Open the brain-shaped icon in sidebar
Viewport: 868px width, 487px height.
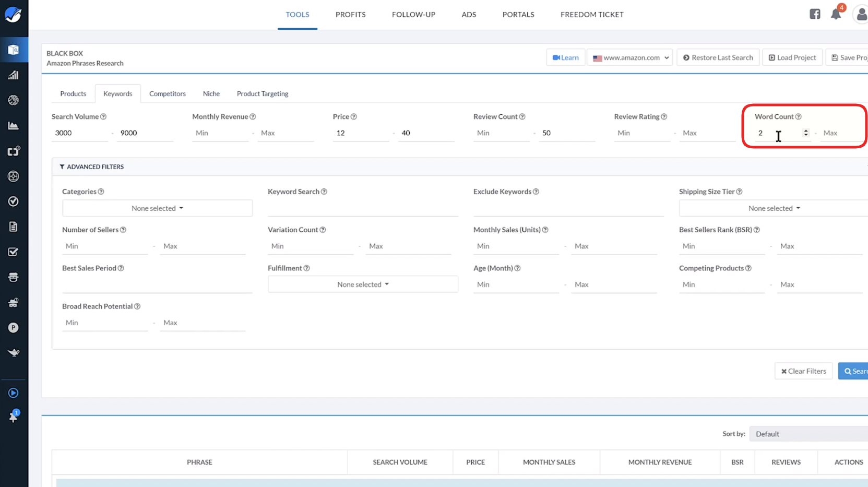coord(14,100)
